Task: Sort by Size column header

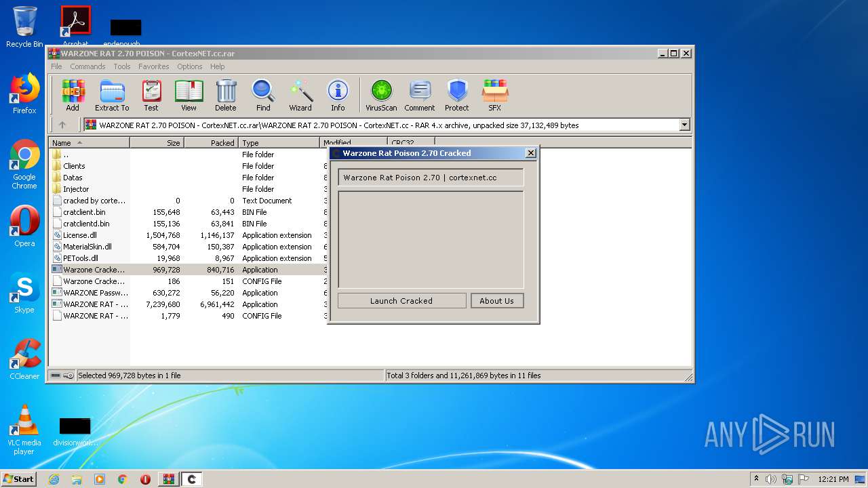Action: pos(157,143)
